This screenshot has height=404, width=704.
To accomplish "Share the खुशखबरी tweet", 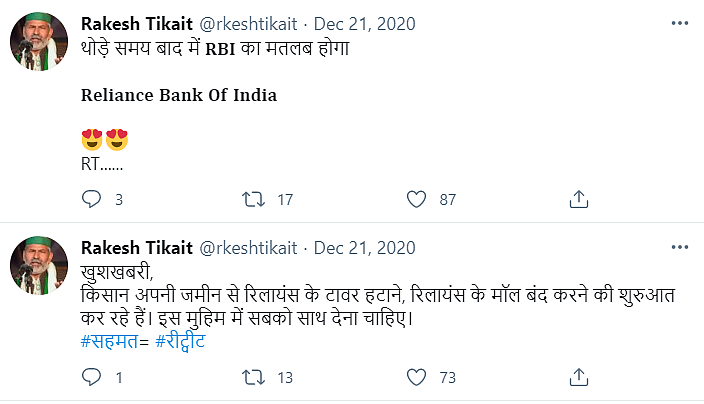I will (578, 377).
